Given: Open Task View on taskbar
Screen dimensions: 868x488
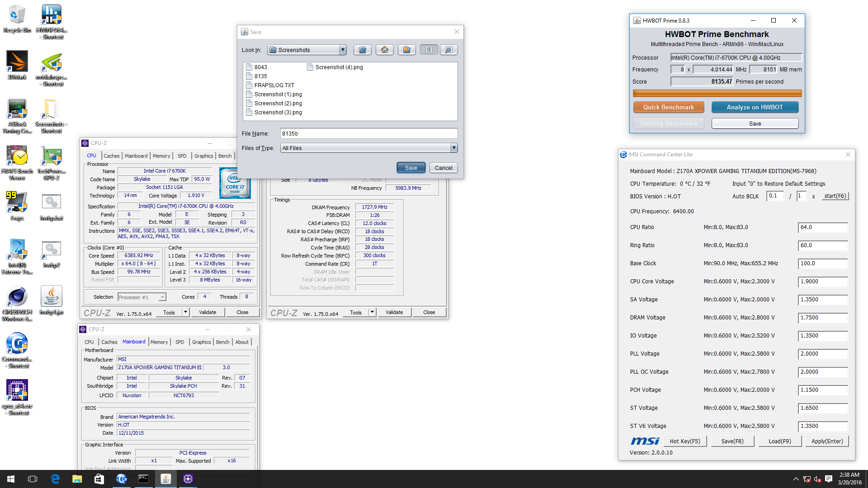Looking at the screenshot, I should coord(33,479).
